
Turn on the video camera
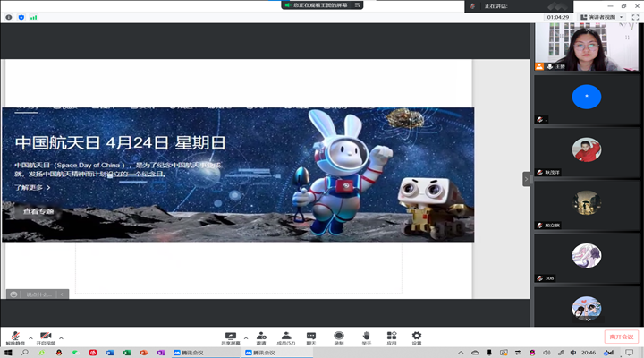tap(46, 336)
